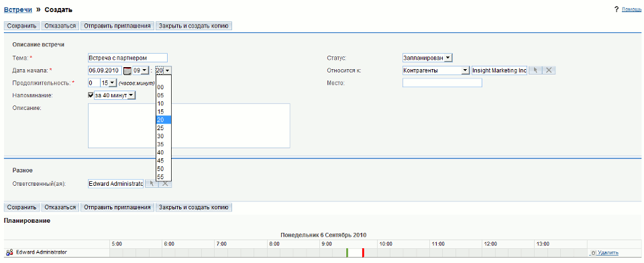Choose 30 in minutes list
The width and height of the screenshot is (644, 263).
coord(164,136)
